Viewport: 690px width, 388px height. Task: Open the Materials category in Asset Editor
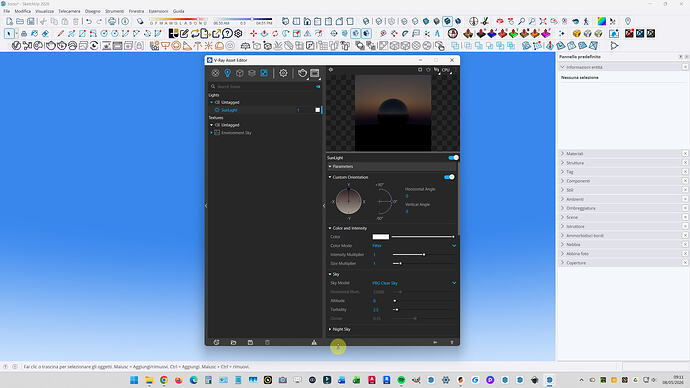215,73
